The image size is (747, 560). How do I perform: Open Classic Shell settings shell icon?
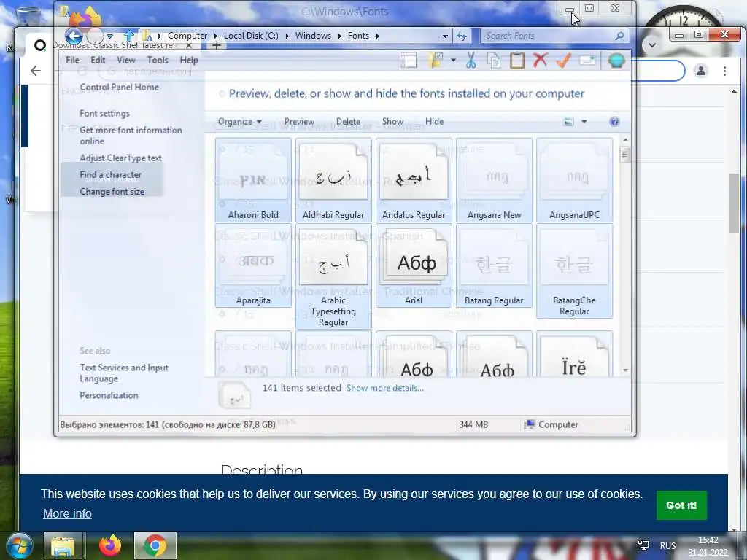point(616,61)
